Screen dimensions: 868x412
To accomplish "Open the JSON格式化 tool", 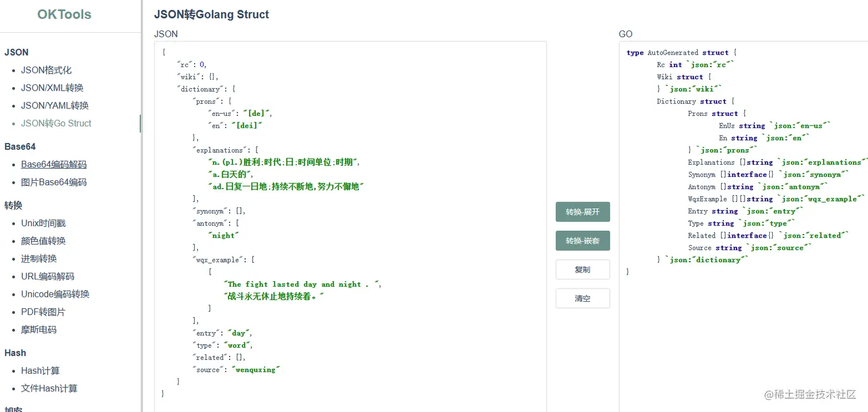I will 46,71.
